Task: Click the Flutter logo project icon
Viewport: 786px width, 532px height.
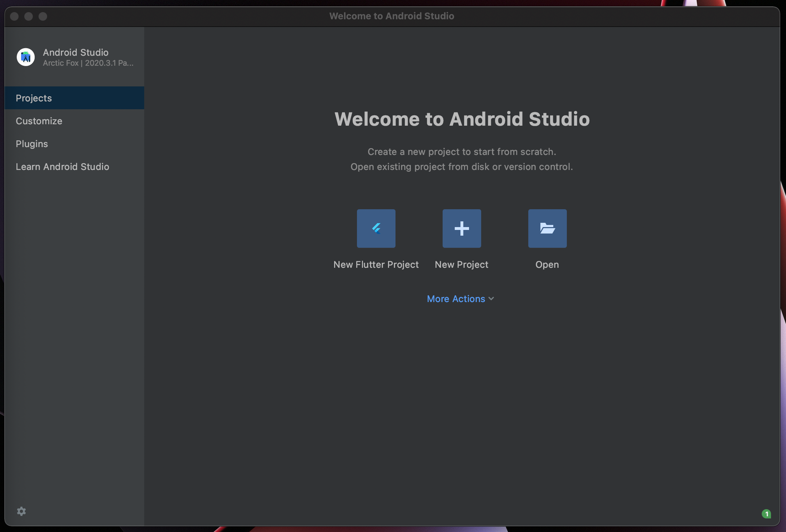Action: tap(376, 229)
